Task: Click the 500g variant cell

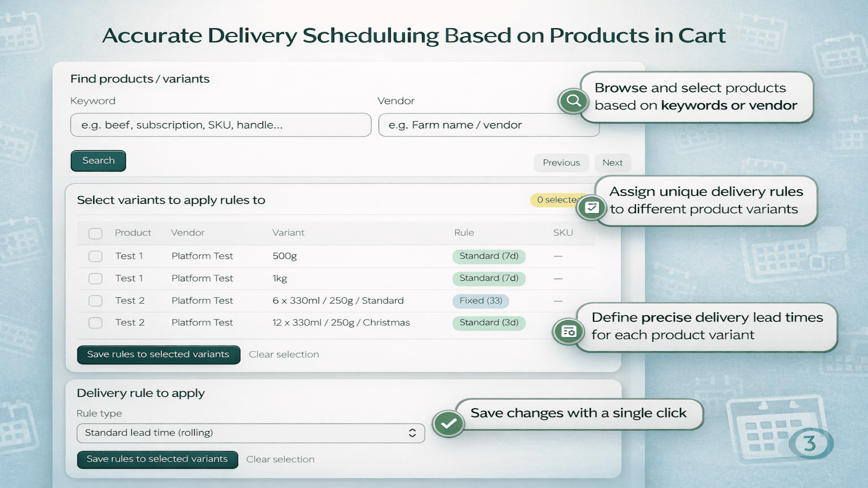Action: pyautogui.click(x=285, y=256)
